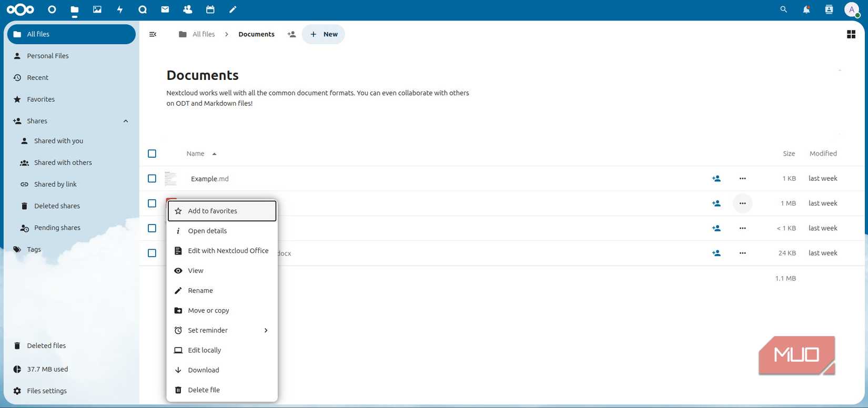Choose View from the context menu
This screenshot has width=868, height=408.
(x=222, y=271)
